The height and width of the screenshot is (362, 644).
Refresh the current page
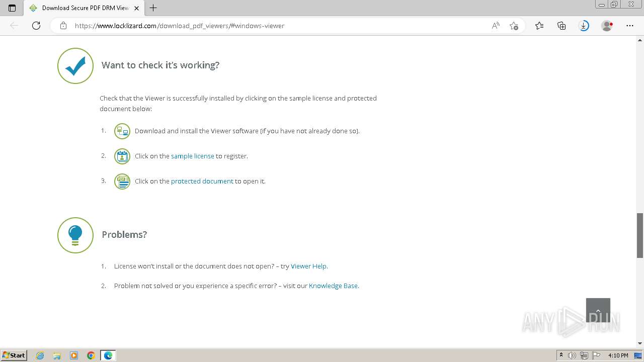coord(36,26)
